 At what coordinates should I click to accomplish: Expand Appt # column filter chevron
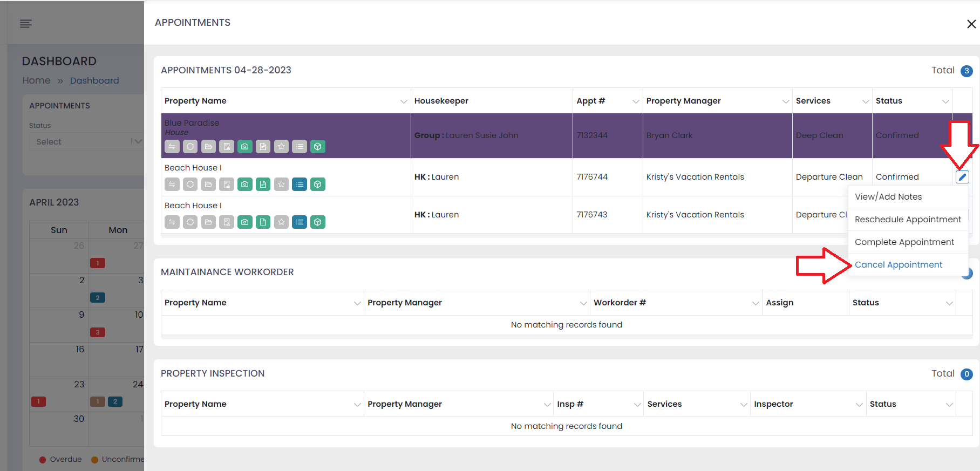tap(636, 101)
